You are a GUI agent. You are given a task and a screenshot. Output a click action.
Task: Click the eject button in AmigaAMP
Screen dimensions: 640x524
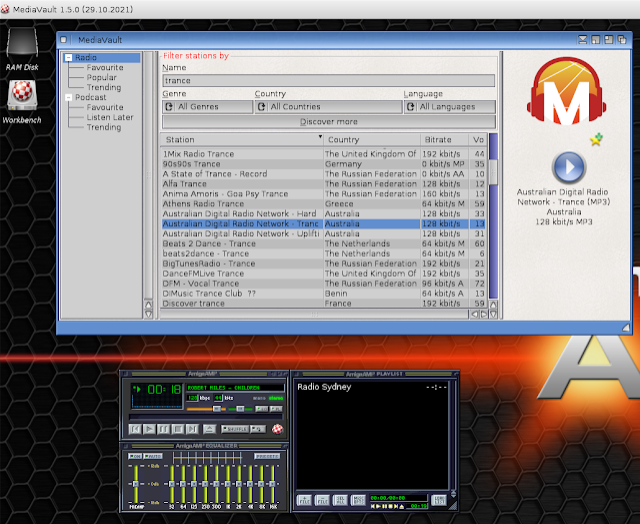(x=207, y=428)
